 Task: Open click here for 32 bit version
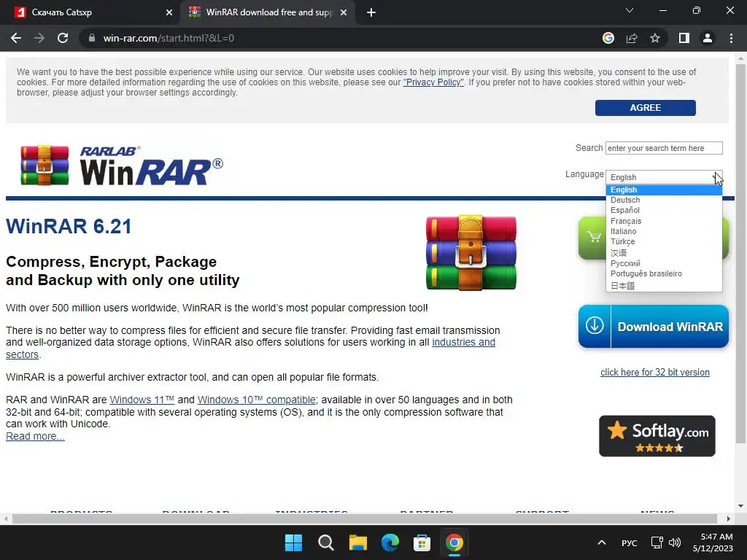(x=654, y=373)
